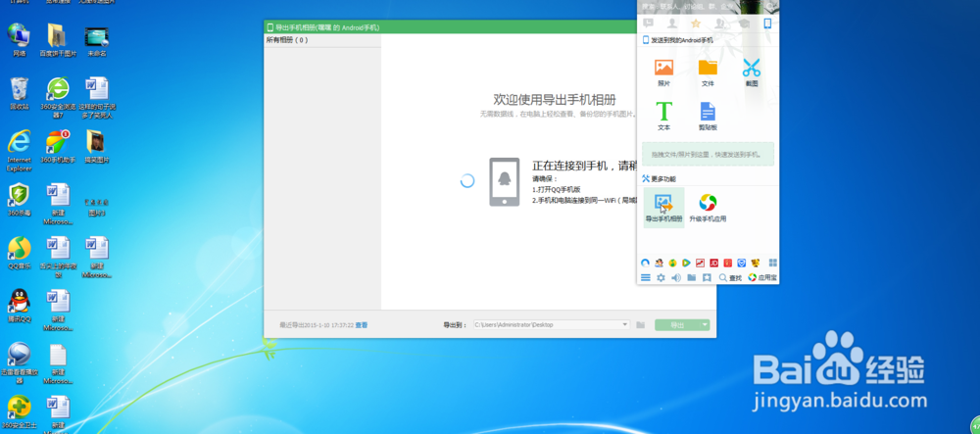Open the blue circle browser icon in QQ bar

tap(646, 263)
